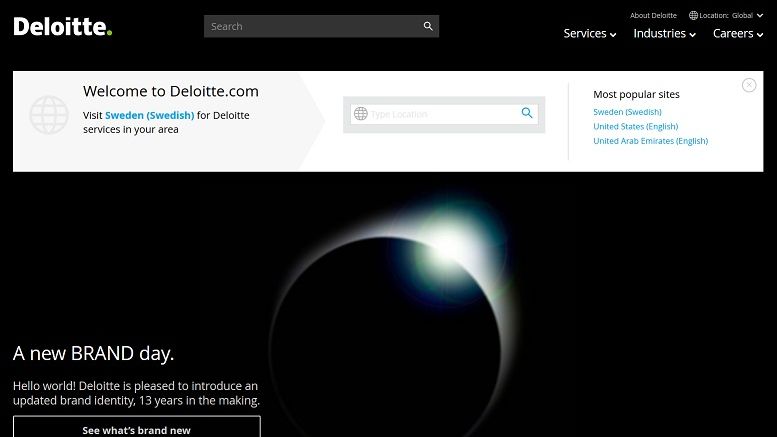Image resolution: width=777 pixels, height=437 pixels.
Task: Open the Services dropdown menu
Action: (590, 34)
